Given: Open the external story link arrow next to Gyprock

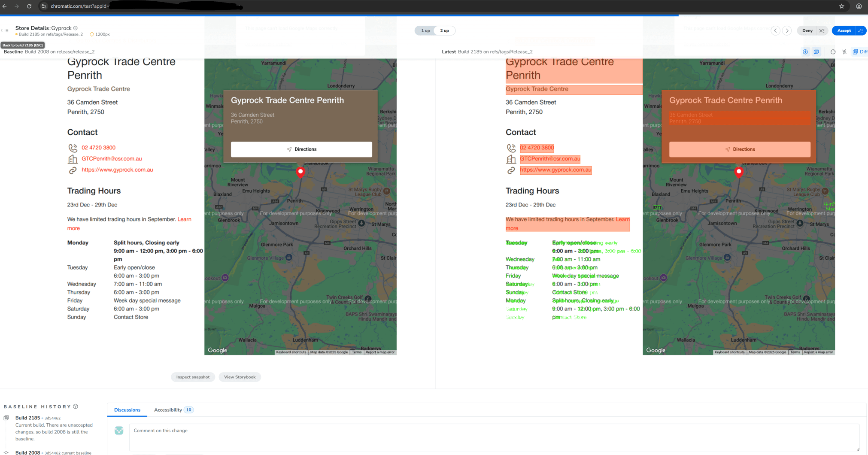Looking at the screenshot, I should pyautogui.click(x=76, y=28).
